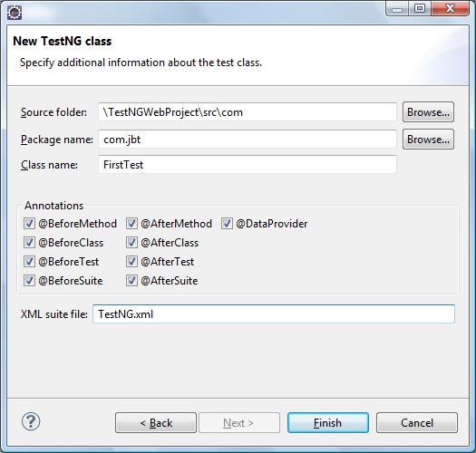Maximize the dialog window
This screenshot has width=476, height=453.
(x=420, y=8)
